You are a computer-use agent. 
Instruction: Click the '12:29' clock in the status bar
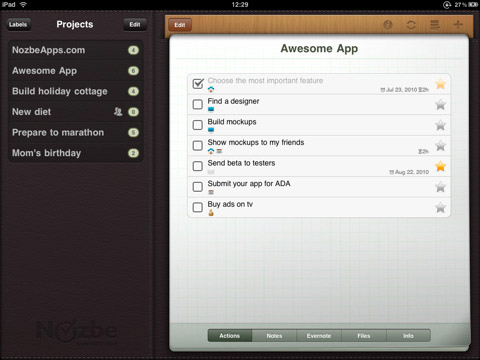[x=240, y=4]
